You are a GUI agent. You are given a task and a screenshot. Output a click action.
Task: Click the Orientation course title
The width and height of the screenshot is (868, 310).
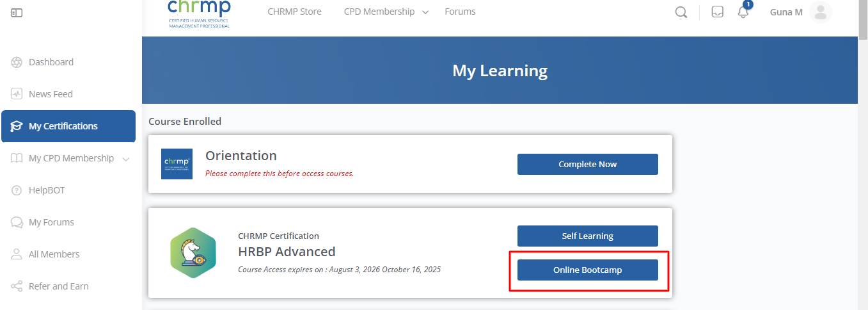(x=241, y=156)
